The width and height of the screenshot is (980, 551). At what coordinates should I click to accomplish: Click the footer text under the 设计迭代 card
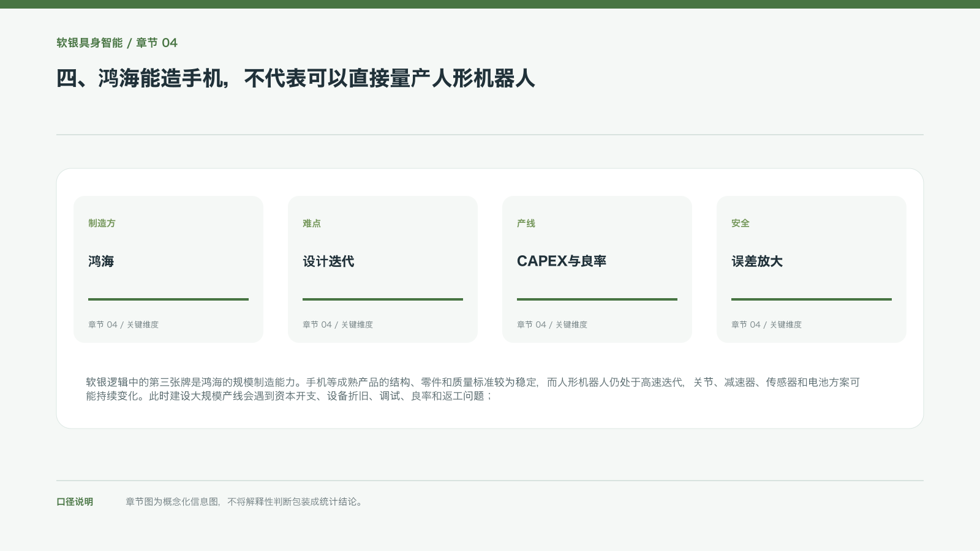pyautogui.click(x=337, y=324)
